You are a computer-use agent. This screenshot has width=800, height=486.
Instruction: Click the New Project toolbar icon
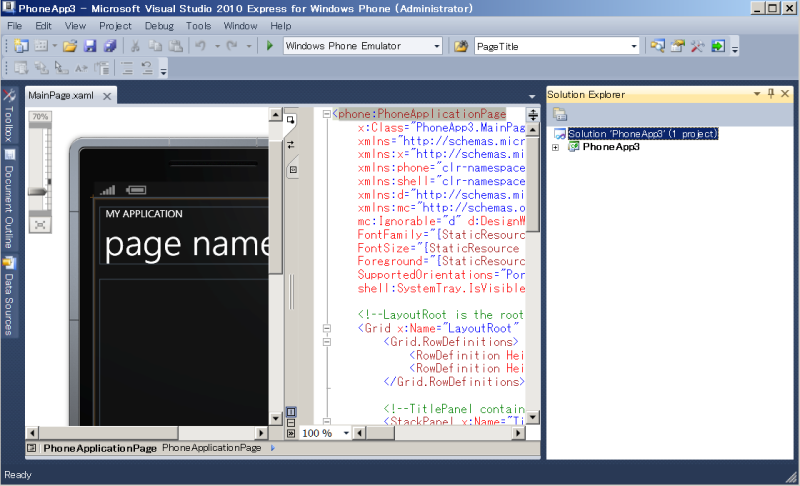(21, 46)
